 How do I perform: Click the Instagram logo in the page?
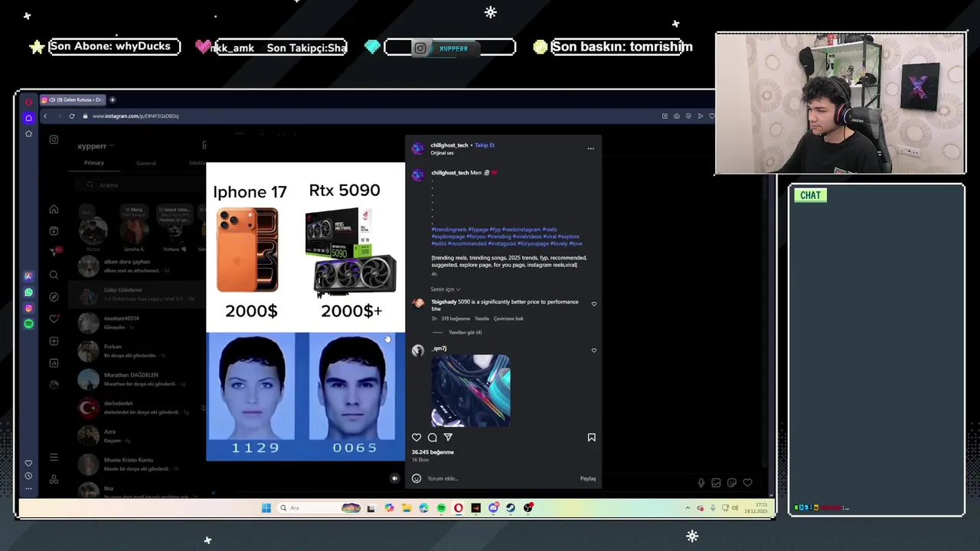[54, 140]
